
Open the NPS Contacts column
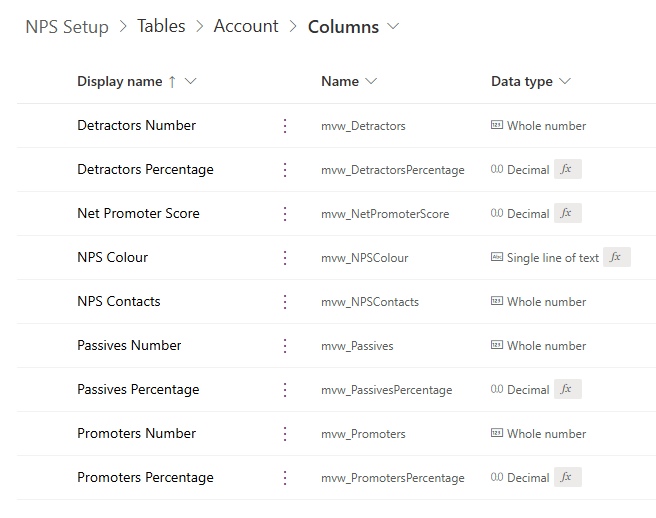(118, 302)
